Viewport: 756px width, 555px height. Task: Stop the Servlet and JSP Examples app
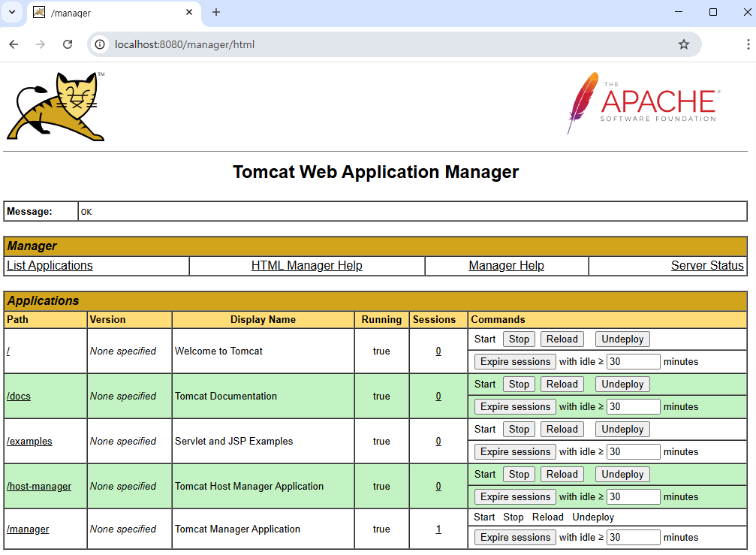point(519,429)
